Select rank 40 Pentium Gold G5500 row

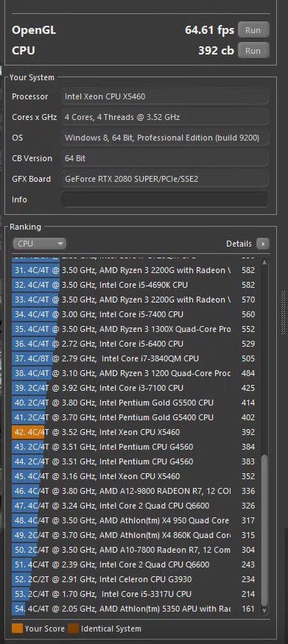tap(134, 403)
